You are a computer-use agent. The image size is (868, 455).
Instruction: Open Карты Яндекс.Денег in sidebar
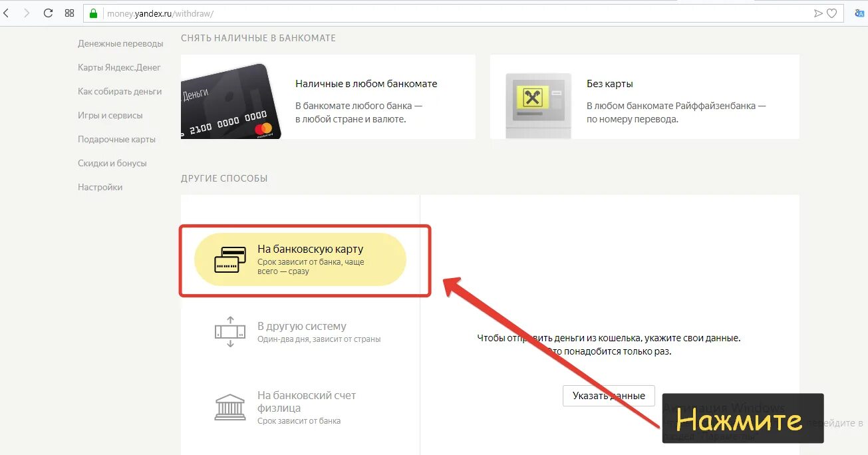119,68
